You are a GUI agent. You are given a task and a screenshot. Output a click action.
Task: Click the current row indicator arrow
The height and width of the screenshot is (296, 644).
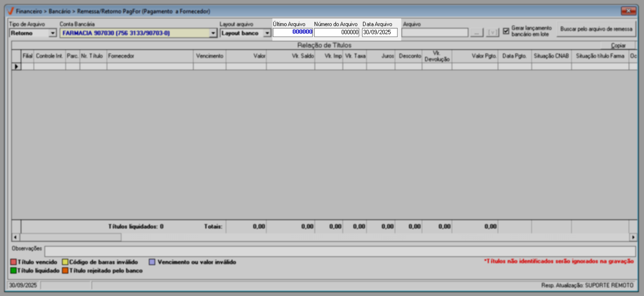(16, 67)
